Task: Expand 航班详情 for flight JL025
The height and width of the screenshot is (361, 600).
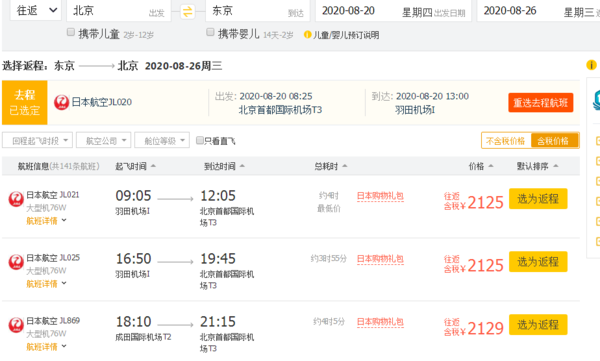Action: (x=46, y=284)
